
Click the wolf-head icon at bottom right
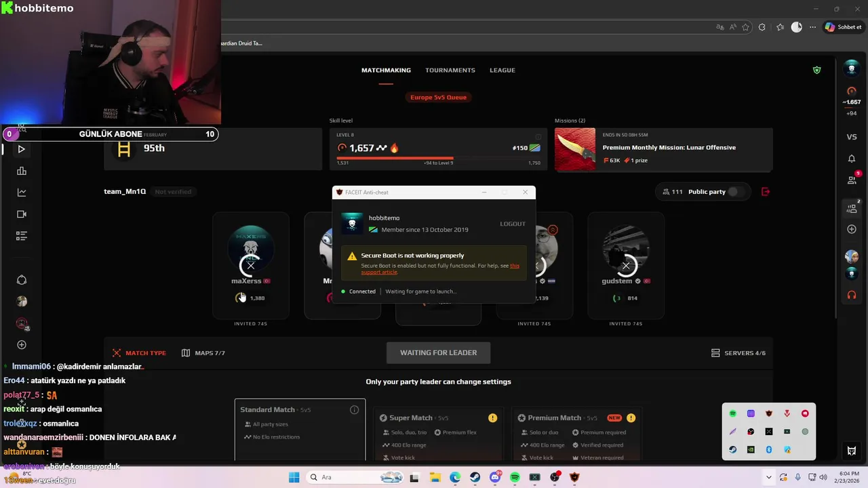[x=852, y=451]
